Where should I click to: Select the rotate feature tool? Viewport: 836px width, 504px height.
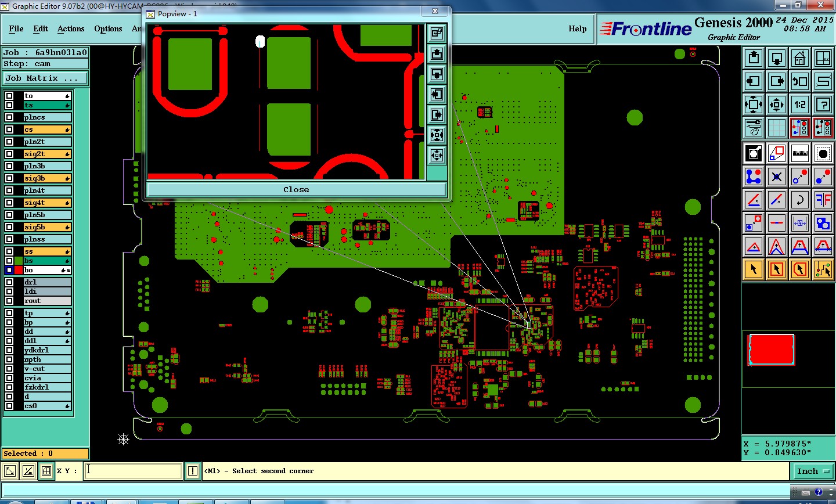[800, 200]
